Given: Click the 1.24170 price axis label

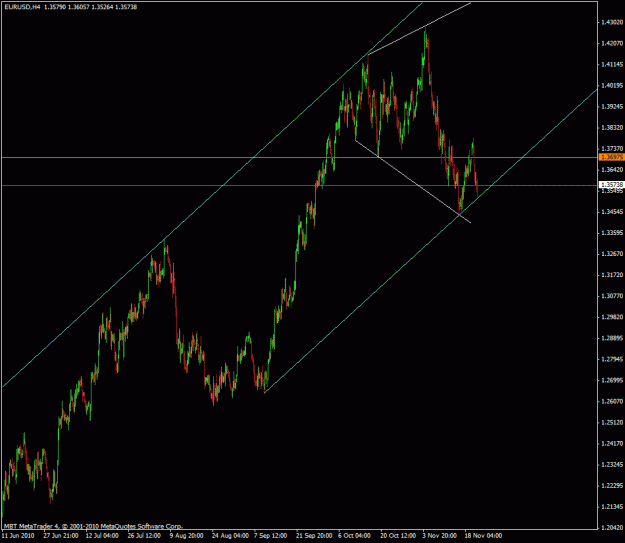Looking at the screenshot, I should 612,444.
